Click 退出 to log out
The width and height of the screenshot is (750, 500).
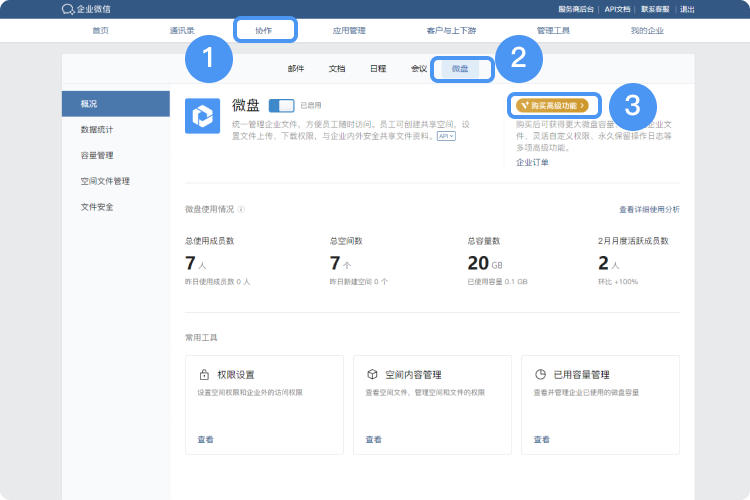[x=687, y=9]
